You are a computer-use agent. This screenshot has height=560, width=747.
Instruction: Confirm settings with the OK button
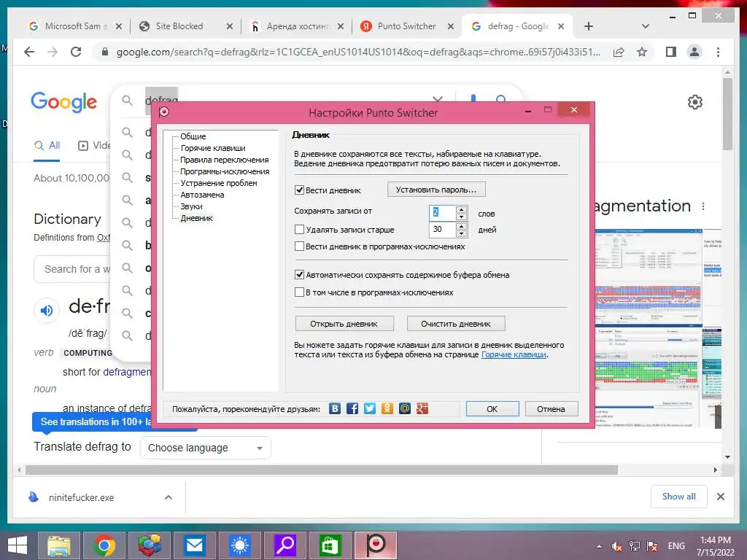(x=492, y=408)
